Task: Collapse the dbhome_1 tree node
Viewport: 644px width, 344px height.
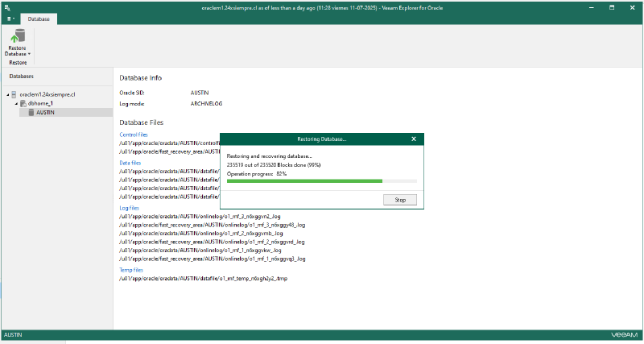Action: click(x=16, y=104)
